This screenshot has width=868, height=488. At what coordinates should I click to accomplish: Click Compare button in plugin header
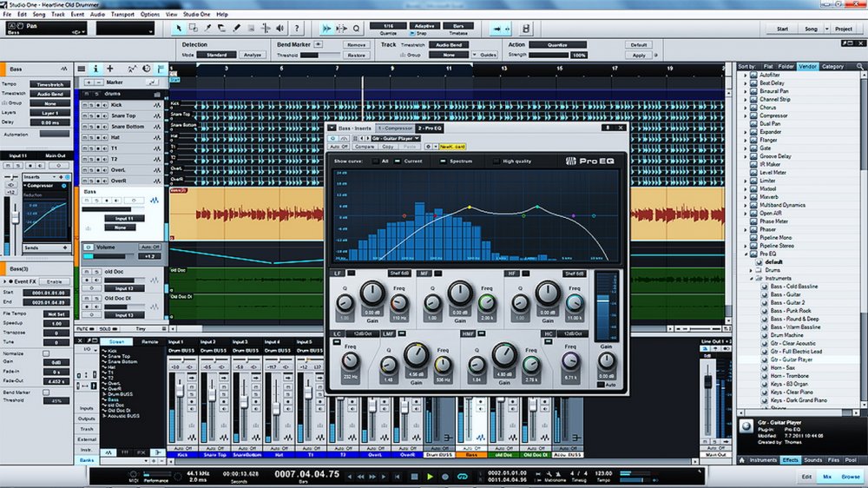[x=365, y=147]
